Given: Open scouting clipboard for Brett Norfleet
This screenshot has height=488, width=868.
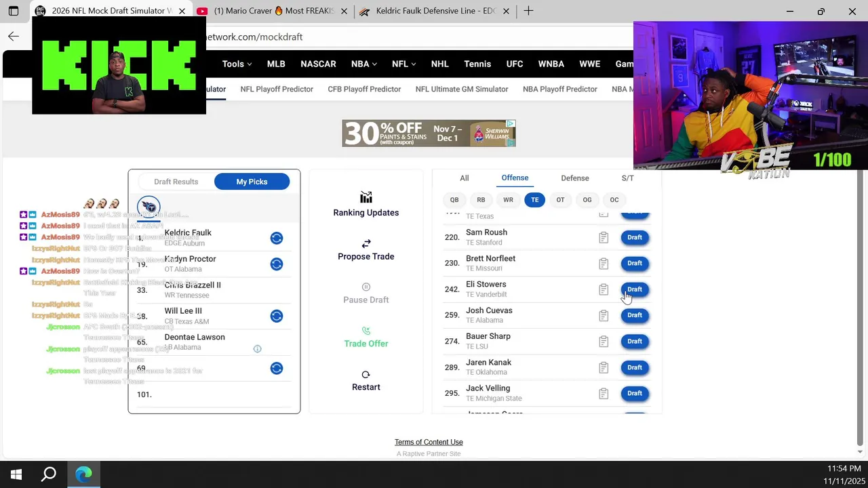Looking at the screenshot, I should click(604, 264).
